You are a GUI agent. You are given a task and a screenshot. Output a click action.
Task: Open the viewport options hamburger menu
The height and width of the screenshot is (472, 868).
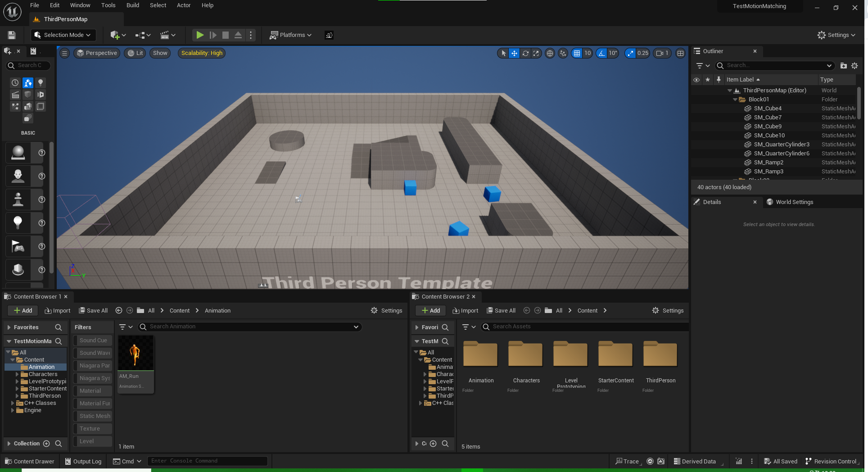pos(64,53)
